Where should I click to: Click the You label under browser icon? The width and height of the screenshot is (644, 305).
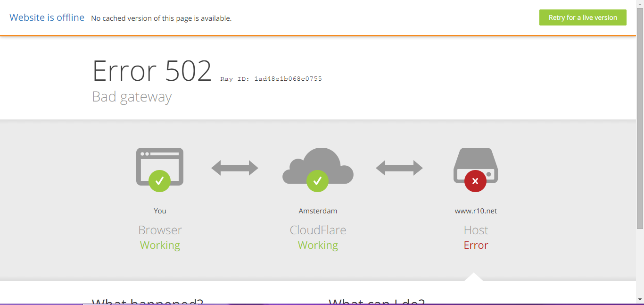pyautogui.click(x=160, y=211)
